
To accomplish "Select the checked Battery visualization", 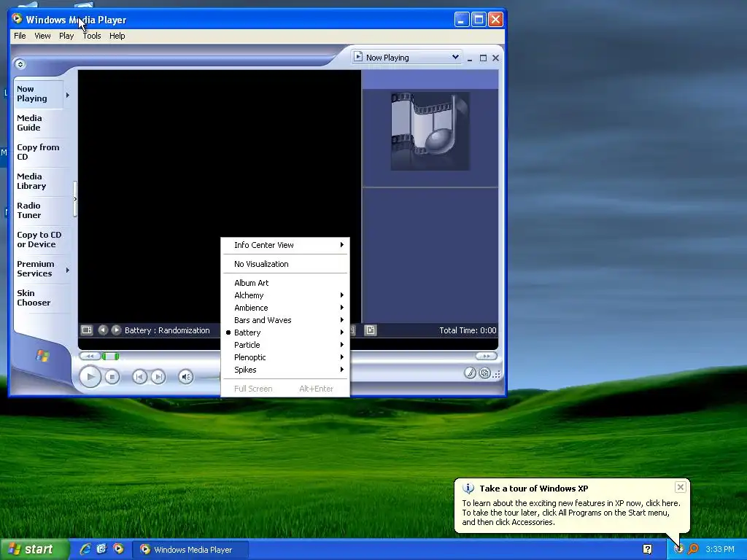I will (285, 332).
